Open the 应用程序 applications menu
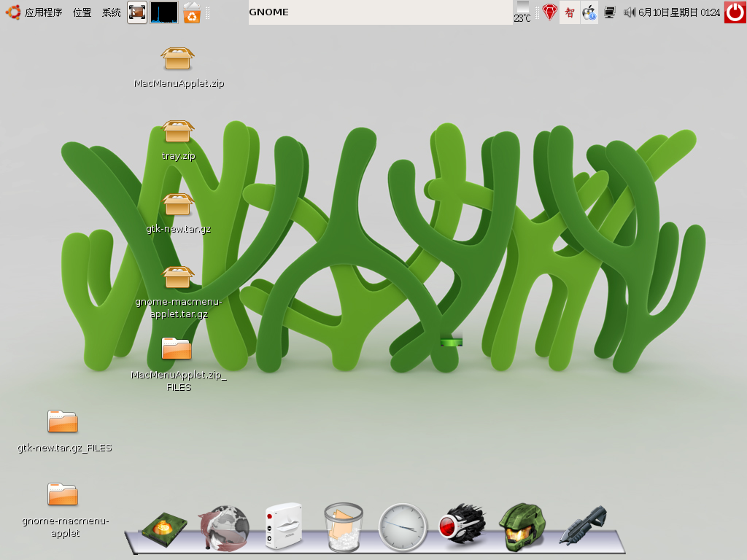 43,12
